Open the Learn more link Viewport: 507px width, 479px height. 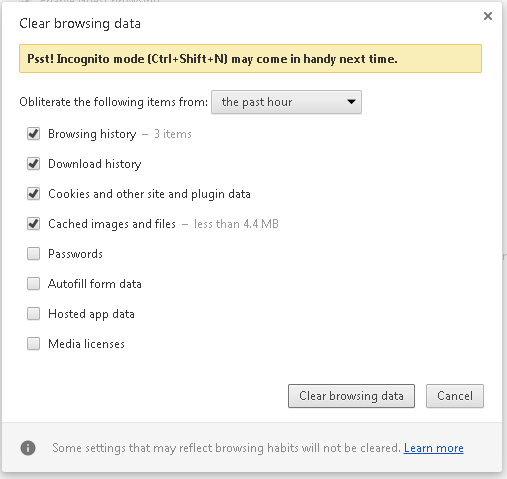(433, 448)
